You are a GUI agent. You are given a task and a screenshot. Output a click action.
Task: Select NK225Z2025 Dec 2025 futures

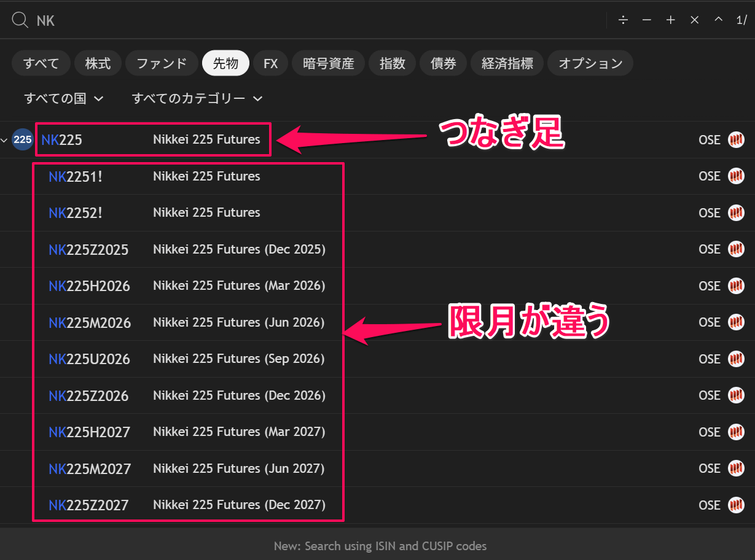187,249
